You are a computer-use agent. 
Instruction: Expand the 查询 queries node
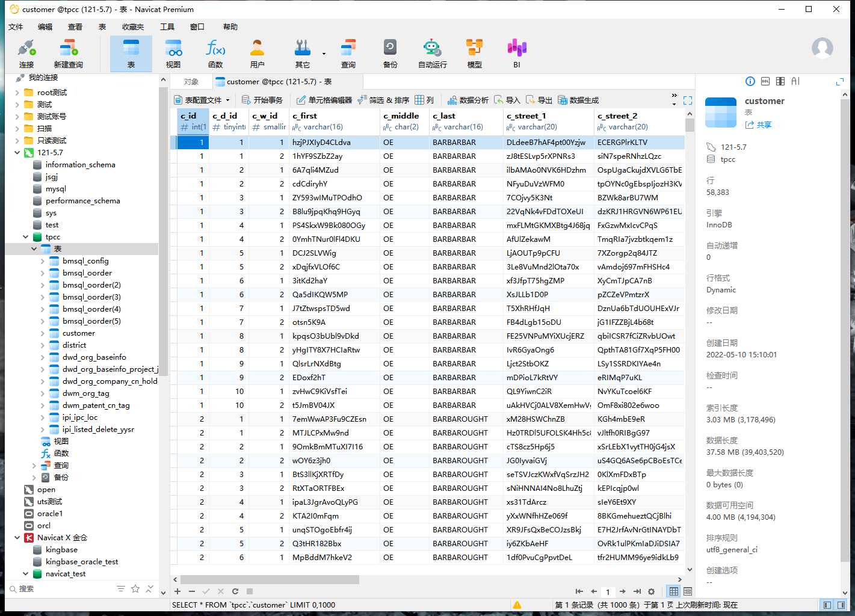pos(34,466)
